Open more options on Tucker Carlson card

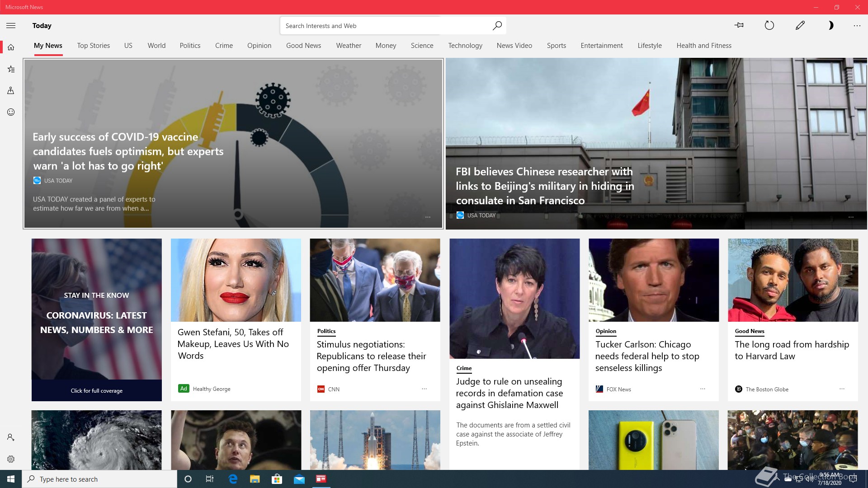coord(703,389)
